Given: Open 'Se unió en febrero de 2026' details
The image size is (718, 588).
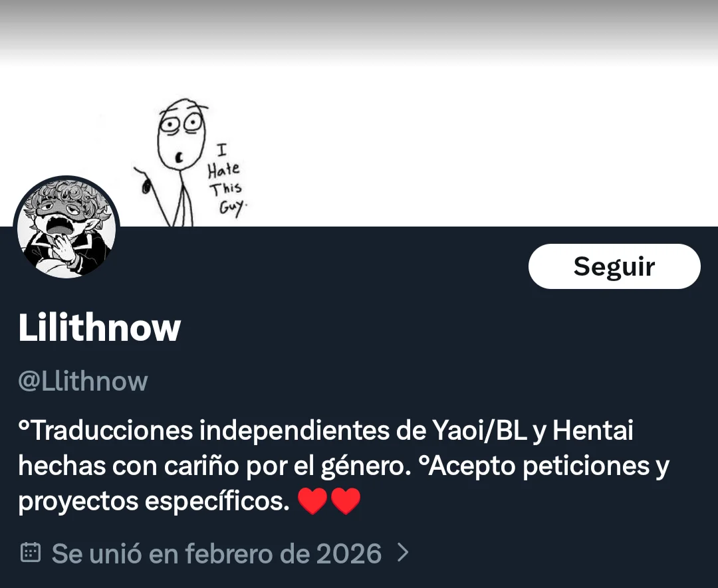Looking at the screenshot, I should coord(217,553).
